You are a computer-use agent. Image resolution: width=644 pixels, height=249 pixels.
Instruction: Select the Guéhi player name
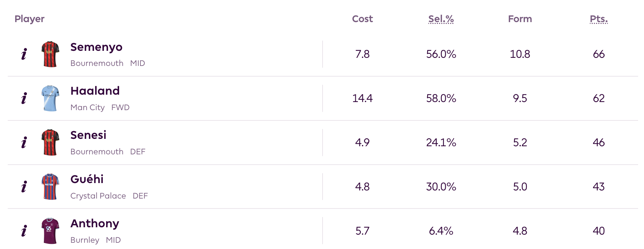(x=87, y=179)
